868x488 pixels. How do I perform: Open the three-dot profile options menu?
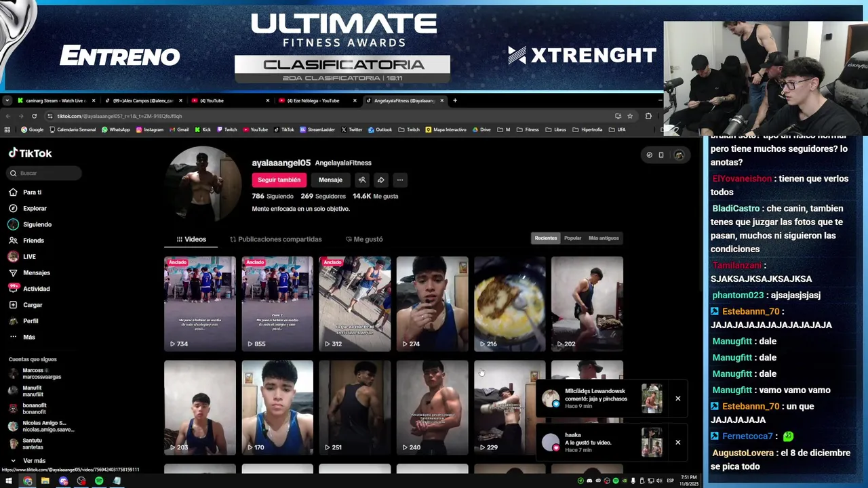pyautogui.click(x=400, y=180)
